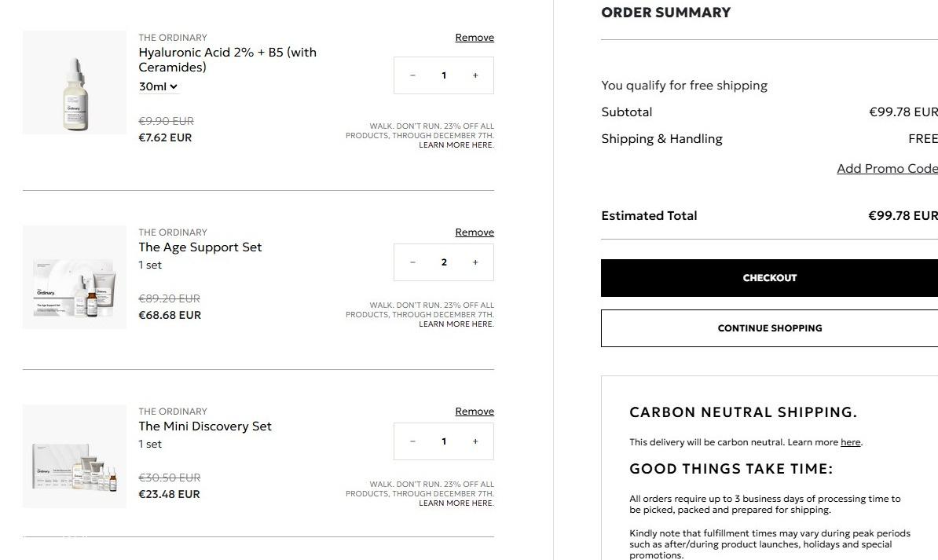Image resolution: width=938 pixels, height=560 pixels.
Task: Increase Hyaluronic Acid quantity with plus icon
Action: coord(475,75)
